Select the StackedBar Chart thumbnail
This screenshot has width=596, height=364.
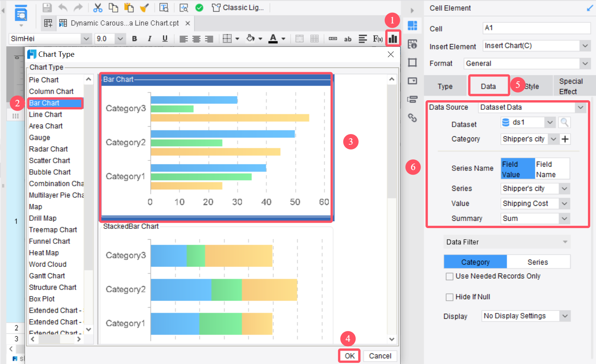tap(217, 283)
